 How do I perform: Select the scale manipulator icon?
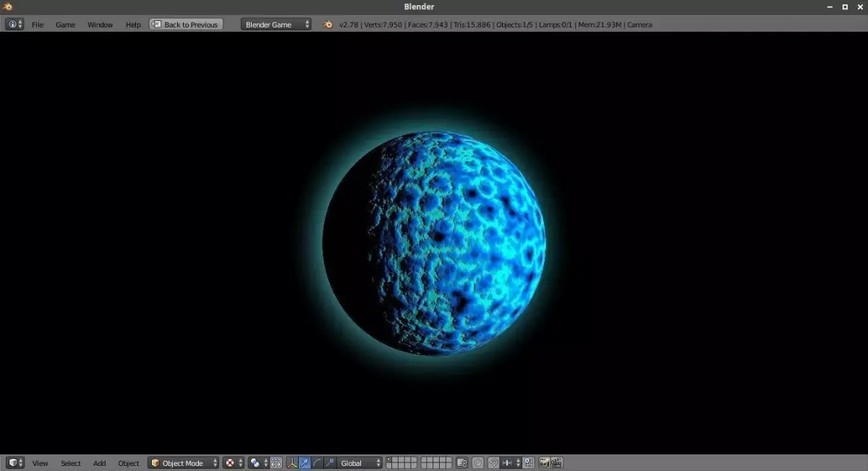pyautogui.click(x=330, y=463)
